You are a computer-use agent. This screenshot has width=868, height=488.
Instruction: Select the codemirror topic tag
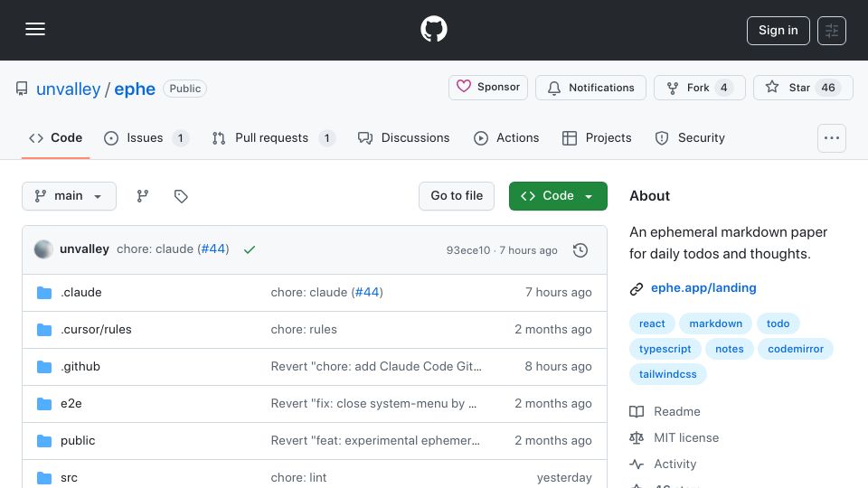tap(796, 349)
